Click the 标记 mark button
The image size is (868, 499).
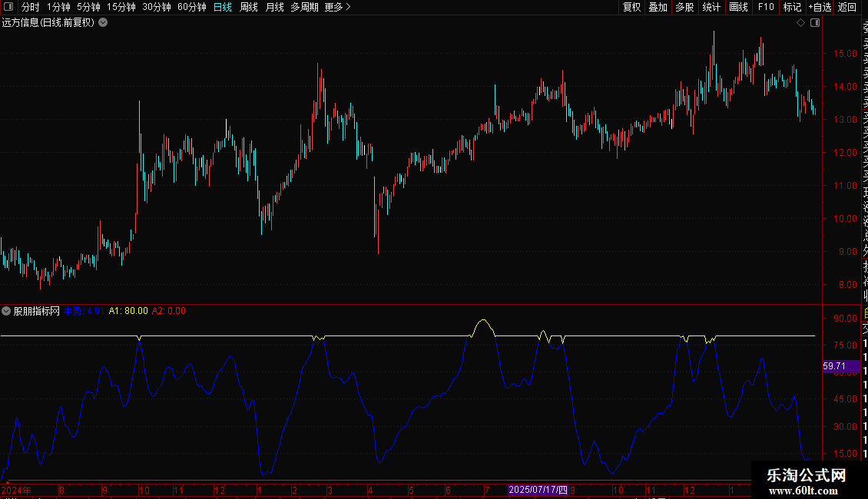(x=792, y=7)
